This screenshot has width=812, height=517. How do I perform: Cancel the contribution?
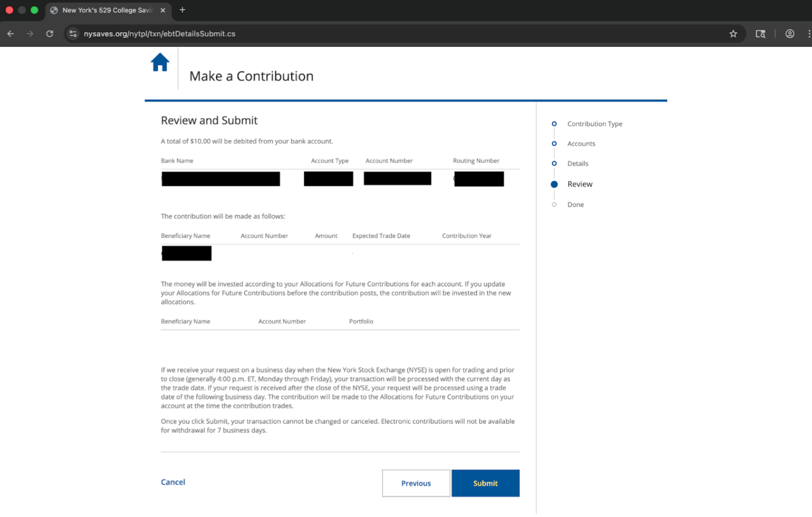click(x=173, y=482)
